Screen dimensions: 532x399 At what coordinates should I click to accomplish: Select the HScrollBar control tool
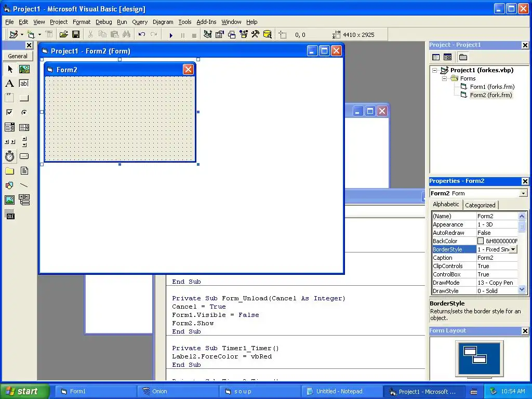[10, 141]
